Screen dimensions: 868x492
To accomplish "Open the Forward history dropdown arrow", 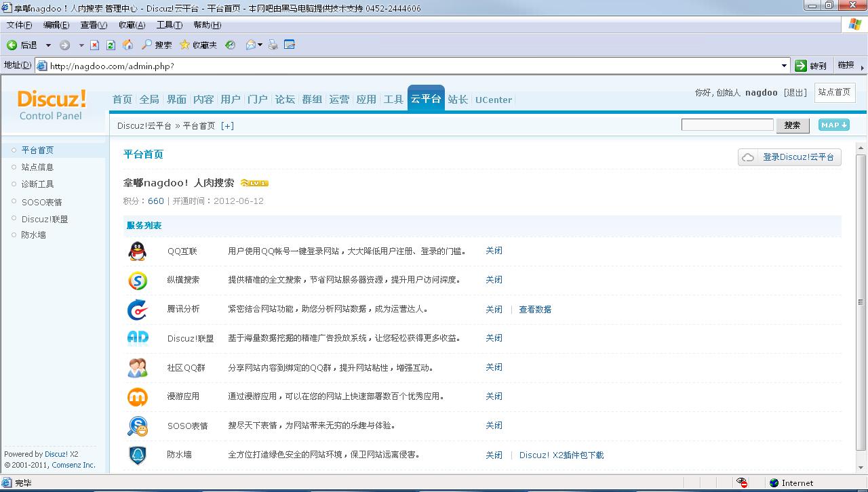I will [x=81, y=45].
